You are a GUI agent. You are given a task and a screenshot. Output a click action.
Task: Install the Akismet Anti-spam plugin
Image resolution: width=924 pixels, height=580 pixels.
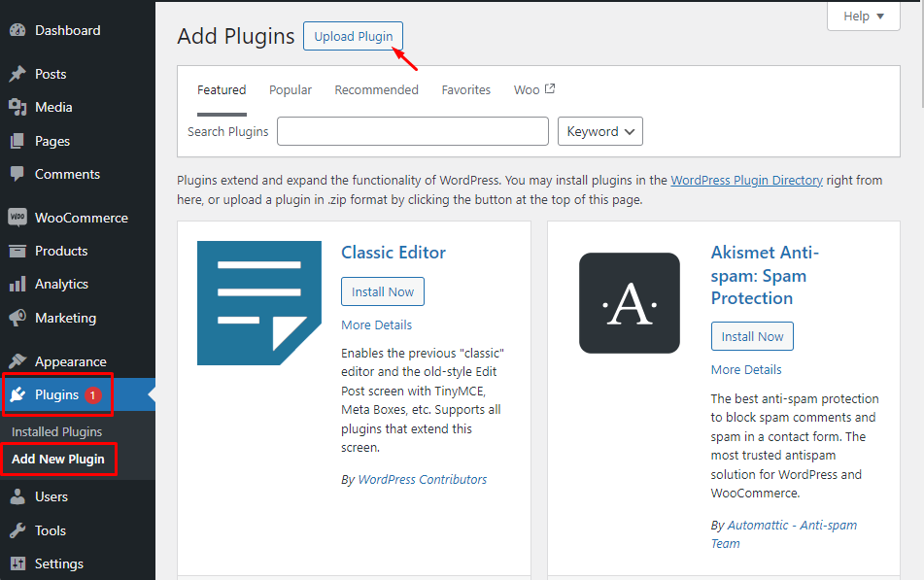click(752, 336)
